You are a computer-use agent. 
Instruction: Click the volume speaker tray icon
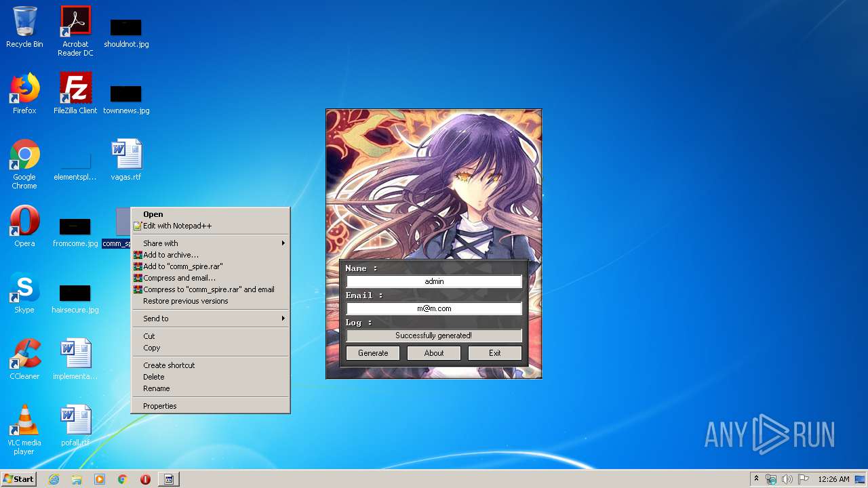click(x=787, y=479)
